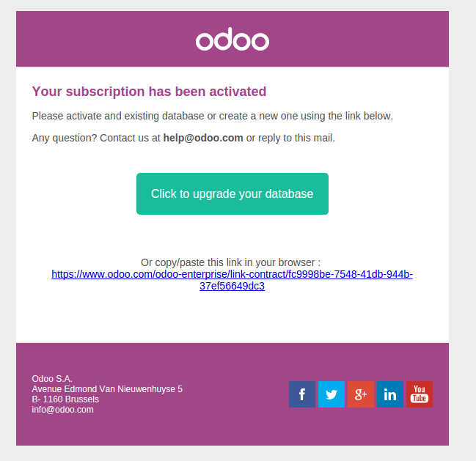Open the Facebook social icon
Viewport: 476px width, 461px height.
click(302, 394)
